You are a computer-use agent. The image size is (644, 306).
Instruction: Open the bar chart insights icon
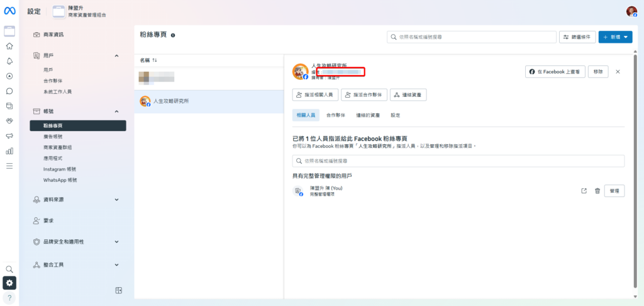9,151
